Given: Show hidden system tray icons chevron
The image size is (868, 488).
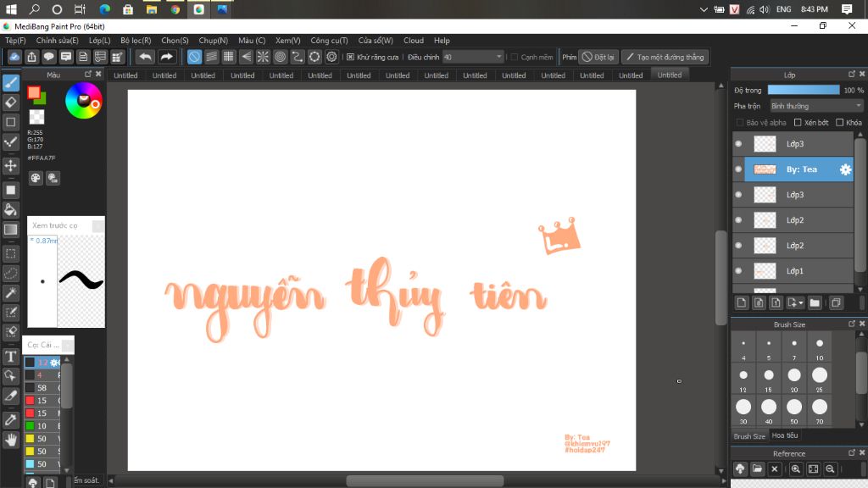Looking at the screenshot, I should [704, 9].
